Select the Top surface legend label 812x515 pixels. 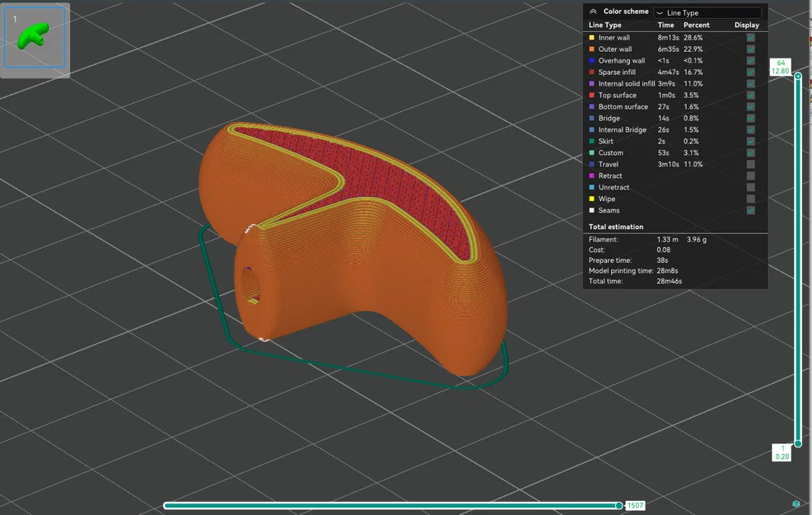tap(618, 96)
